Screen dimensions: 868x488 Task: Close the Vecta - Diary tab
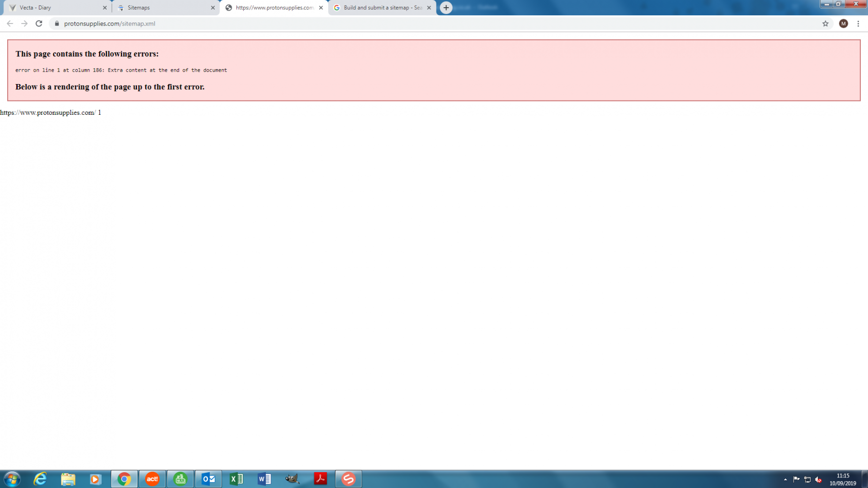click(105, 8)
